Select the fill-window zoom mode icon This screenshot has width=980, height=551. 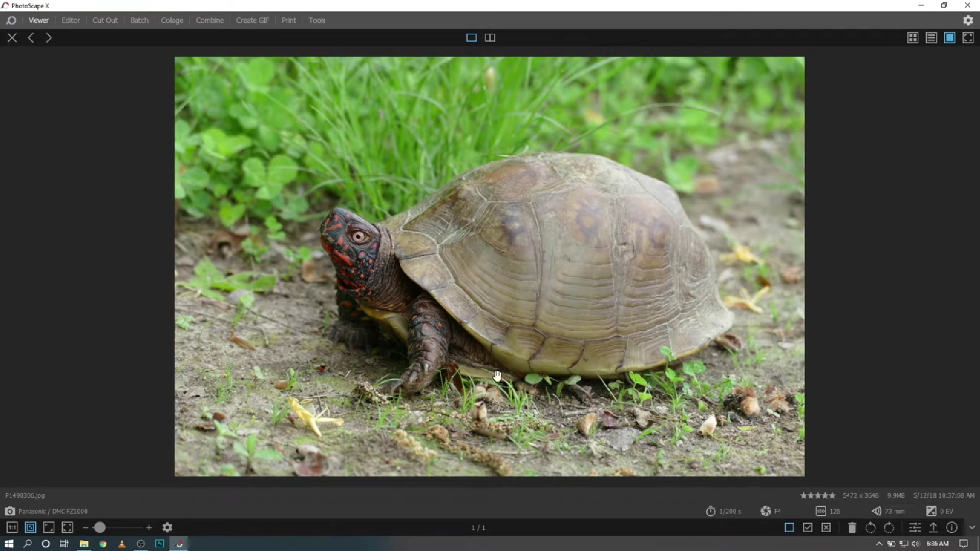coord(67,528)
